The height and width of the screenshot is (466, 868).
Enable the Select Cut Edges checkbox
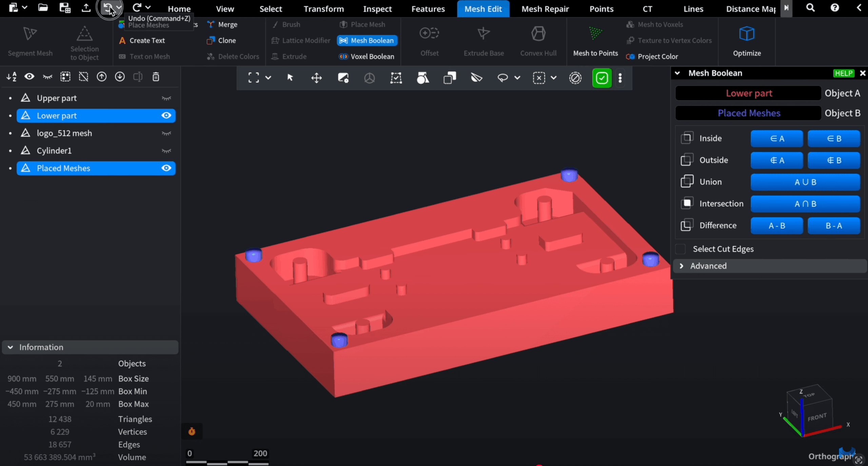680,249
